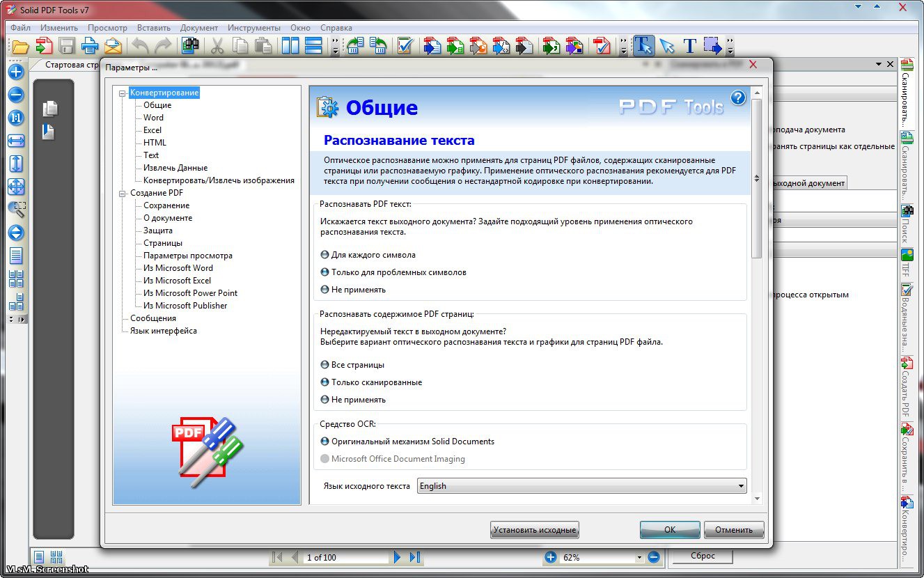924x578 pixels.
Task: Select 'Для каждого символа' radio button
Action: point(324,255)
